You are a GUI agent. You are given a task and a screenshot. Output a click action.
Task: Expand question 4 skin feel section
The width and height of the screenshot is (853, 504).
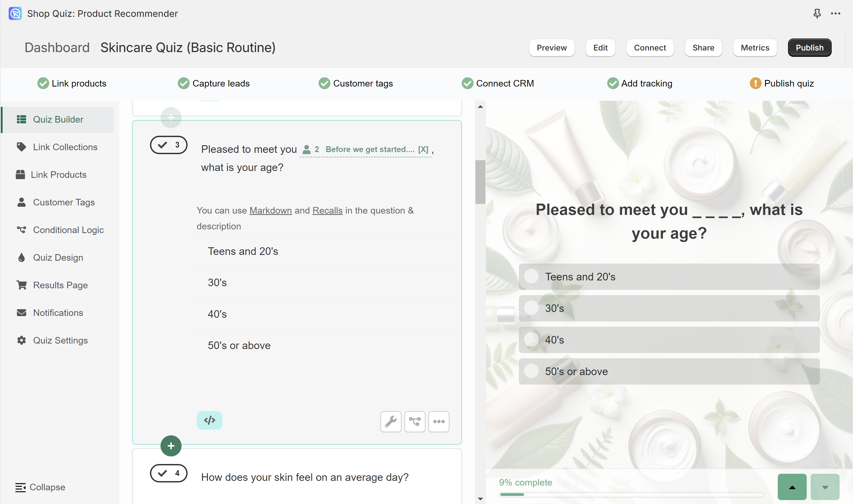[x=305, y=476]
